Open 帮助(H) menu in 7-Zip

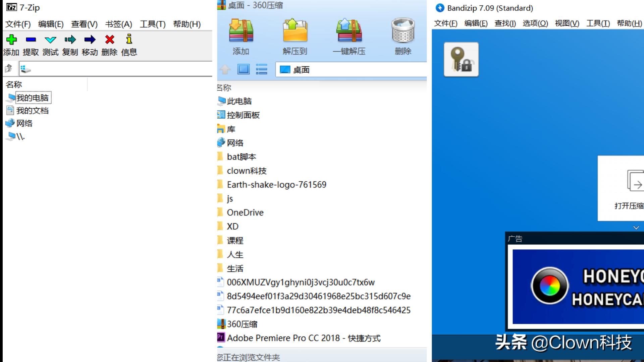(187, 24)
